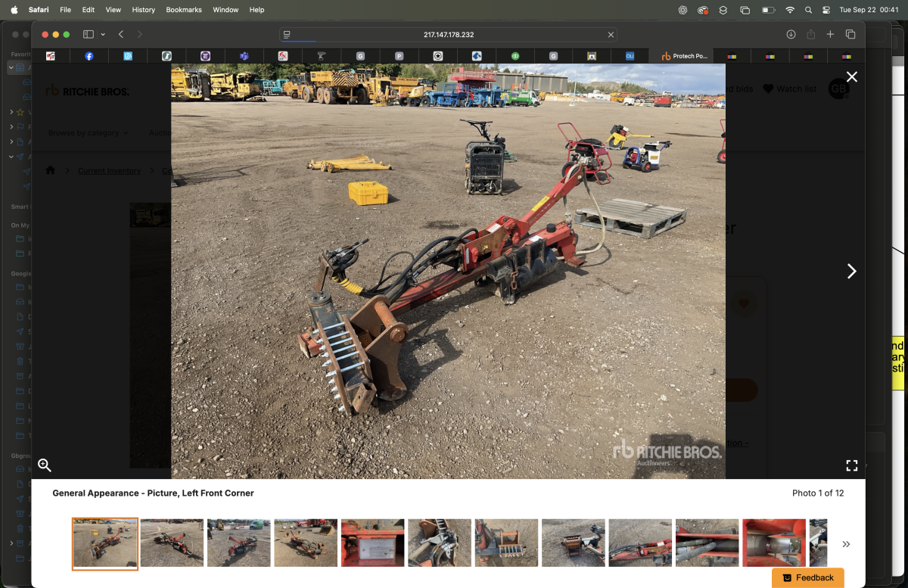Enter fullscreen photo mode

[x=852, y=465]
